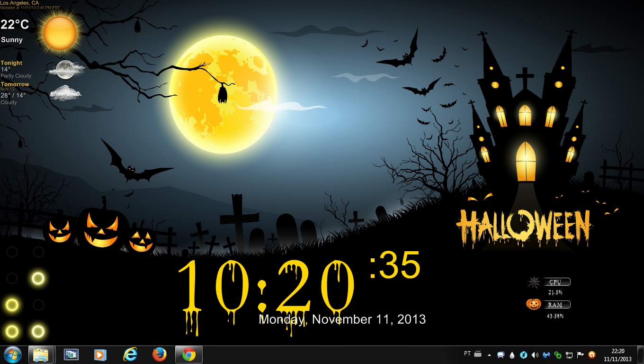Screen dimensions: 644x364
Task: Click the blue monitor face tray icon
Action: coord(501,355)
